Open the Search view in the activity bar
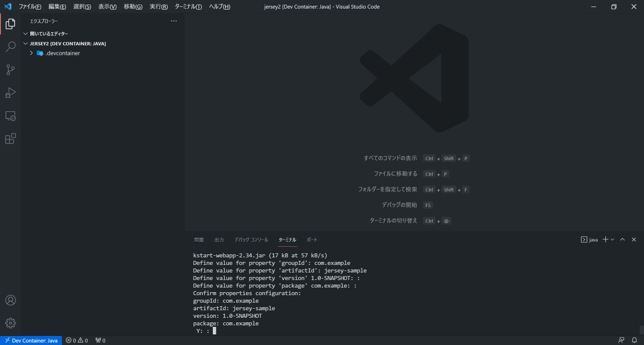 (x=10, y=47)
